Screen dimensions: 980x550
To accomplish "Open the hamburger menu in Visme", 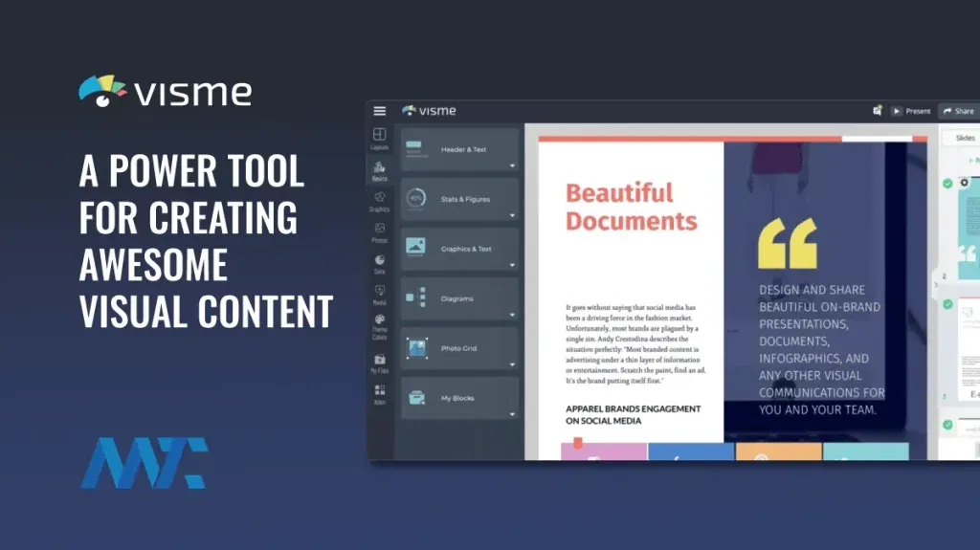I will click(x=379, y=111).
